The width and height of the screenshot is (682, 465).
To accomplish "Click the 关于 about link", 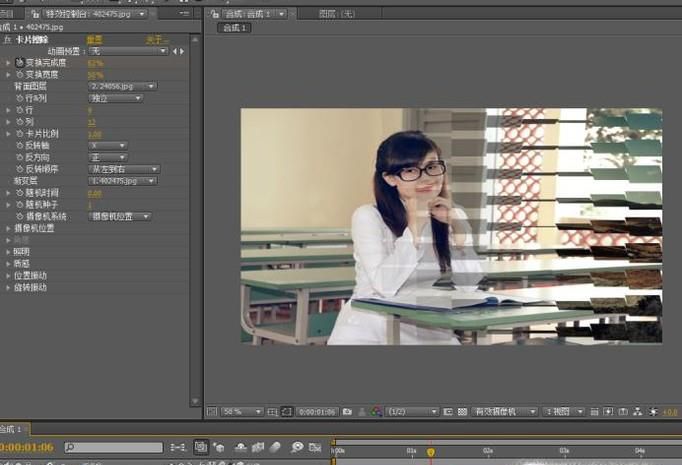I will 157,39.
